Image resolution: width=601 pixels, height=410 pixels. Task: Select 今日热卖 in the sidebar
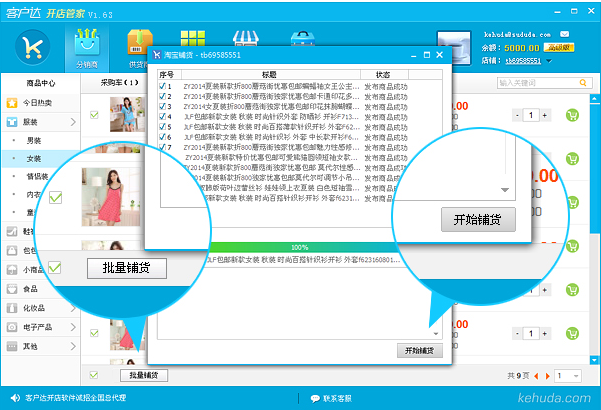pos(40,103)
